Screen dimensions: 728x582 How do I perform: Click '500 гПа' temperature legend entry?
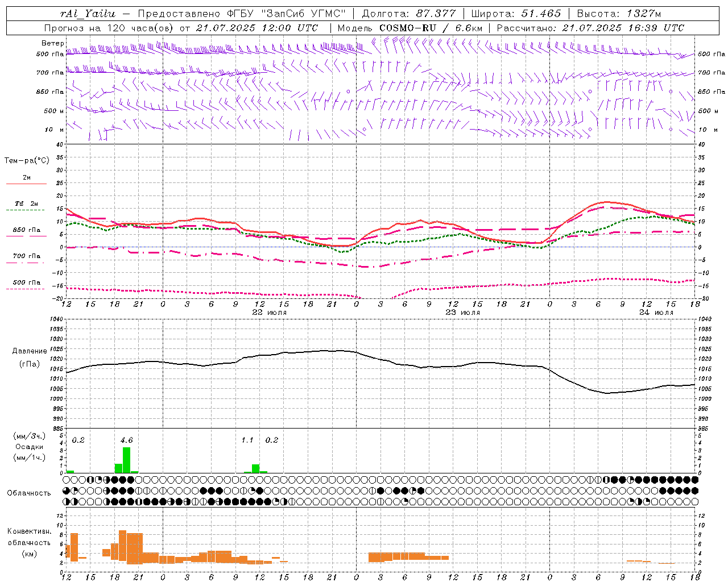point(27,282)
